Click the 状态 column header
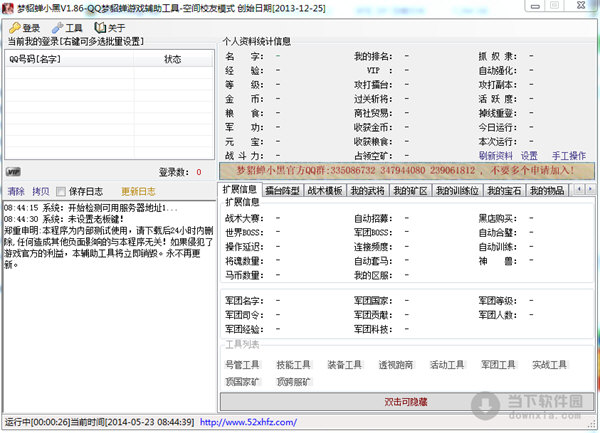This screenshot has width=600, height=433. (173, 59)
